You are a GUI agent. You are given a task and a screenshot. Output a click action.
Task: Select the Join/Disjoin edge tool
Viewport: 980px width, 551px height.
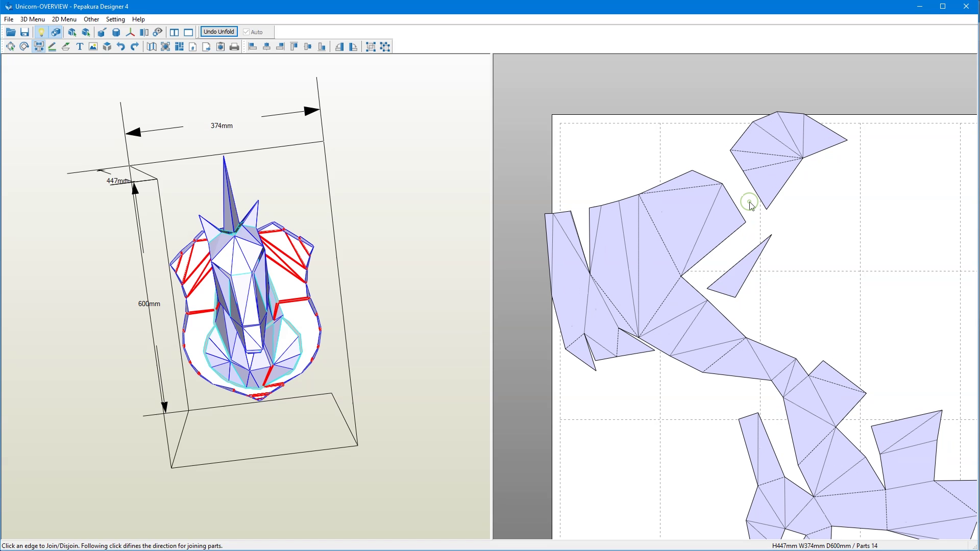pyautogui.click(x=38, y=46)
